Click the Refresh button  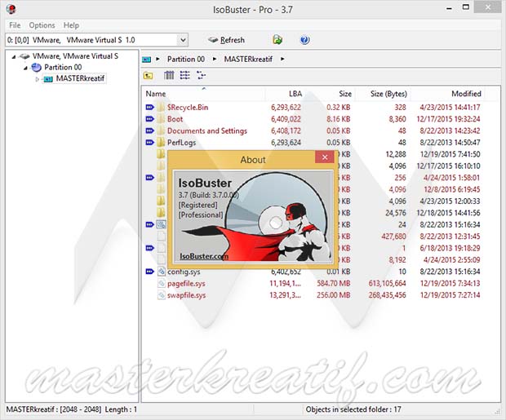pyautogui.click(x=227, y=40)
